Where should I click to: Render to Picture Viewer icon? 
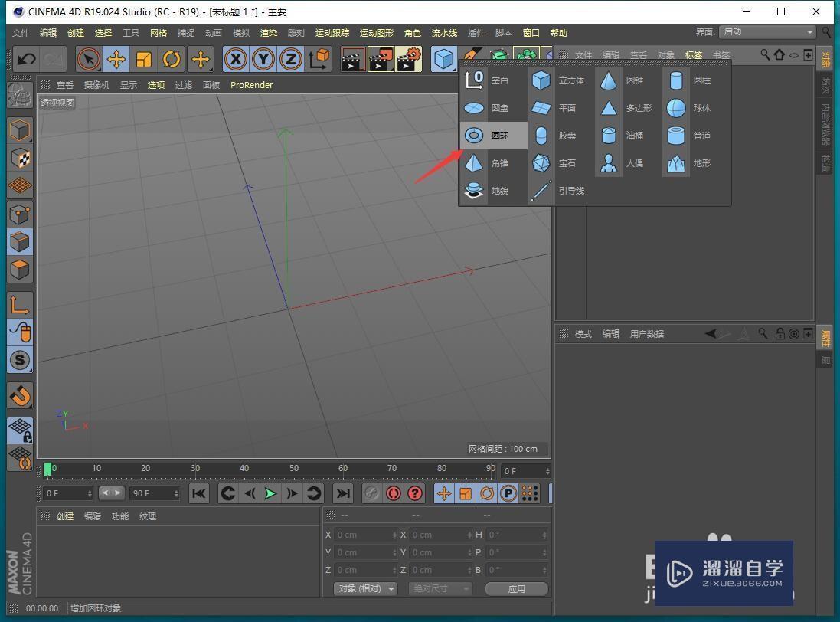pyautogui.click(x=381, y=59)
